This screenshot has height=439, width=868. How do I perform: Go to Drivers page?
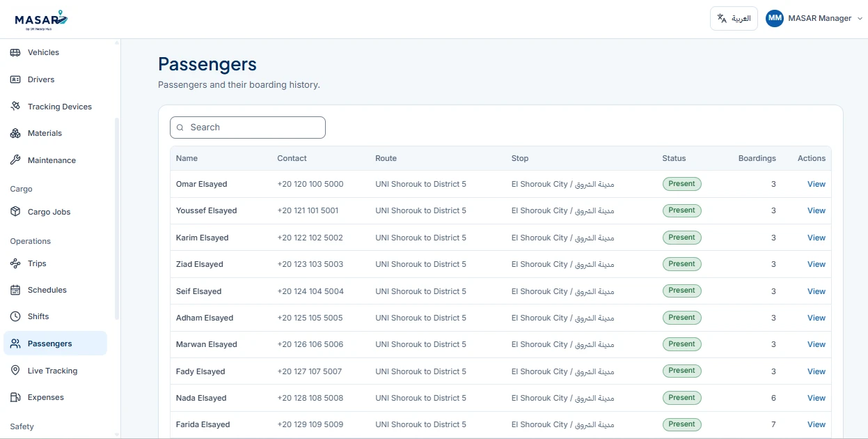[x=55, y=79]
